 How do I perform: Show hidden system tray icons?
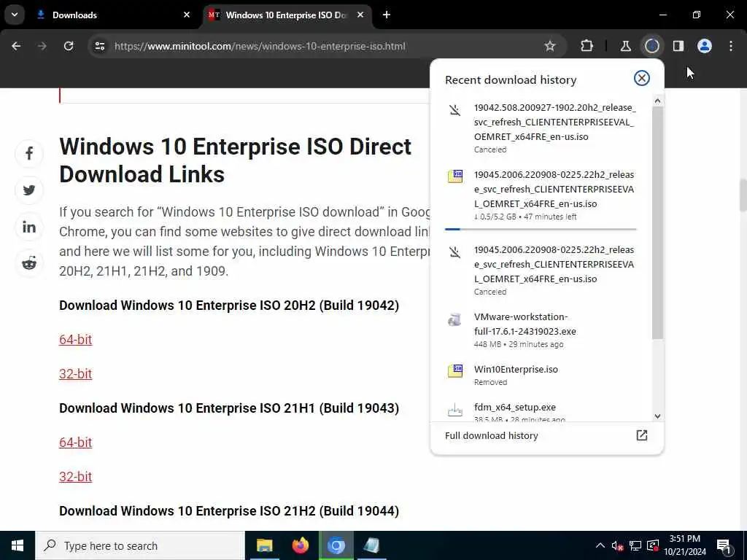pos(600,545)
